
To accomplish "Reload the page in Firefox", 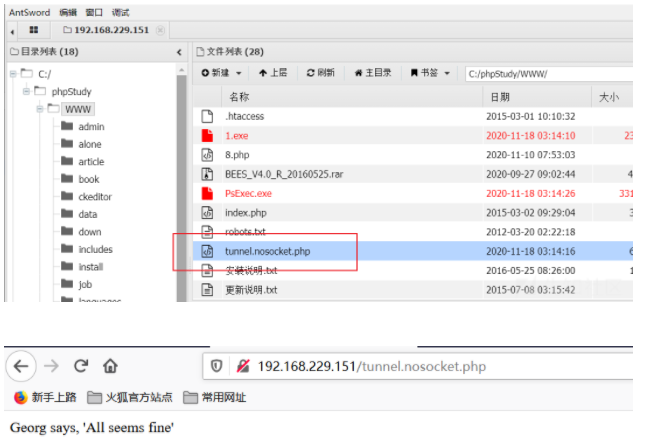I will [x=81, y=366].
